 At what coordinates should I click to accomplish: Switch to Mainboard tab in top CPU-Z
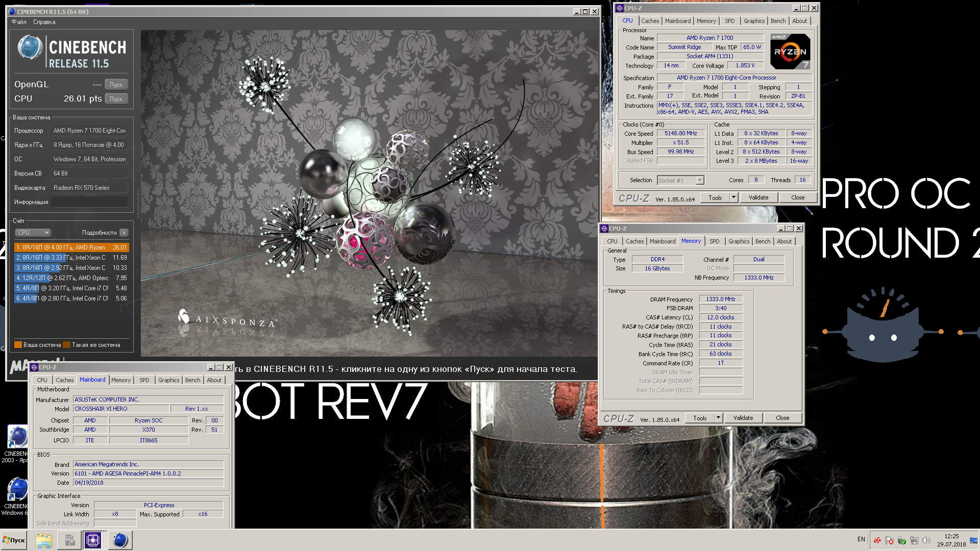678,21
